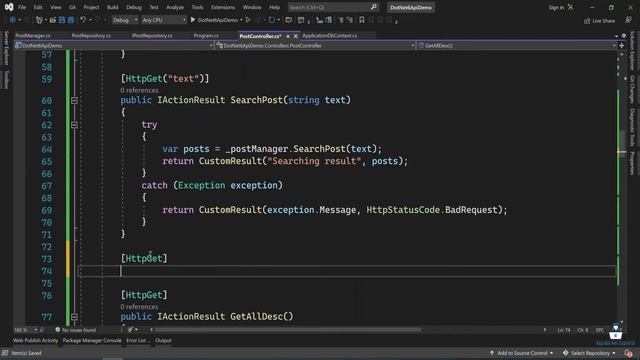Open the Debug configuration dropdown
Viewport: 640px width, 360px height.
point(125,20)
